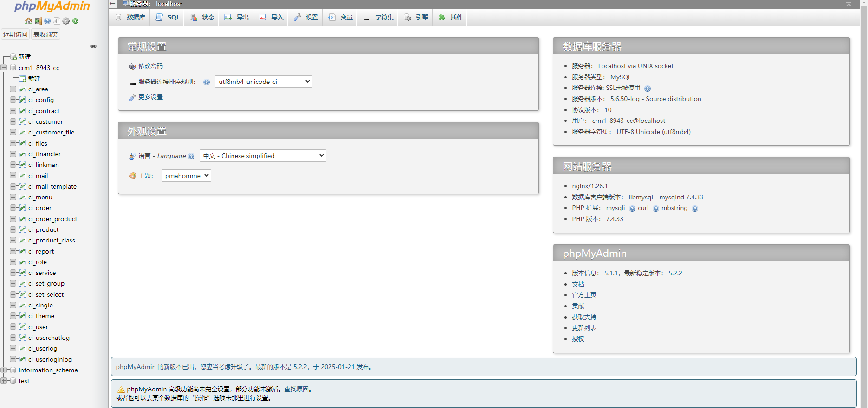
Task: Click the 查找原因 link in warning notice
Action: coord(296,389)
